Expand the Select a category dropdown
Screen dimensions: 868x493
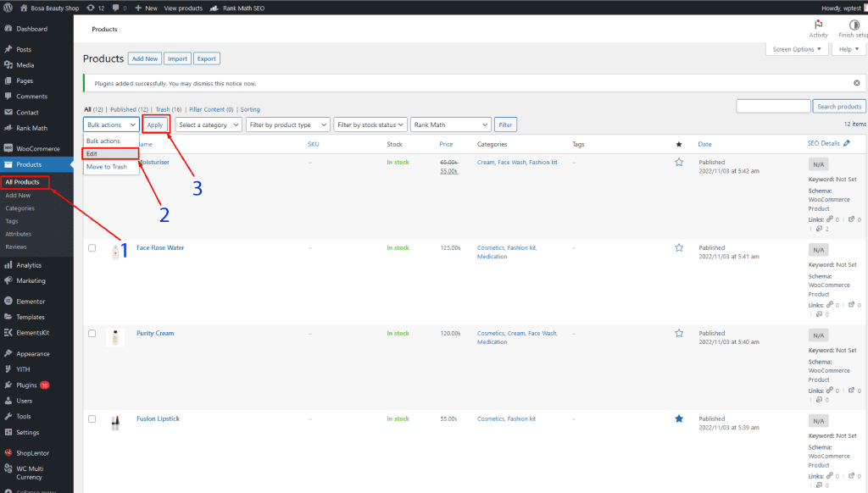click(208, 125)
